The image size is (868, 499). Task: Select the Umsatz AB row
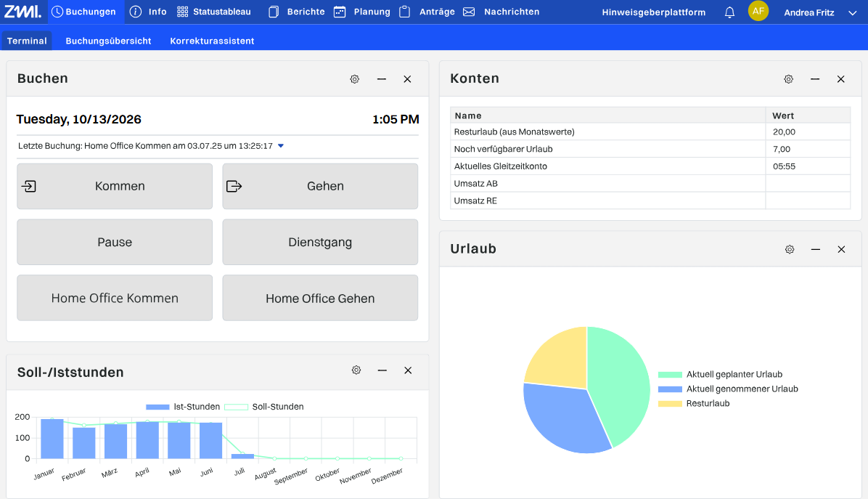coord(650,183)
